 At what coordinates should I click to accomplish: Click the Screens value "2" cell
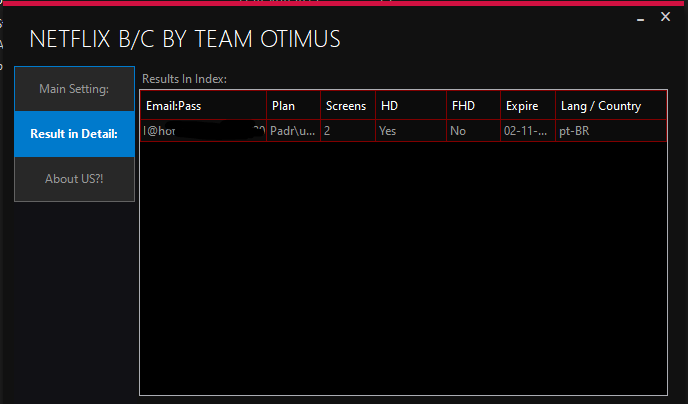(347, 131)
